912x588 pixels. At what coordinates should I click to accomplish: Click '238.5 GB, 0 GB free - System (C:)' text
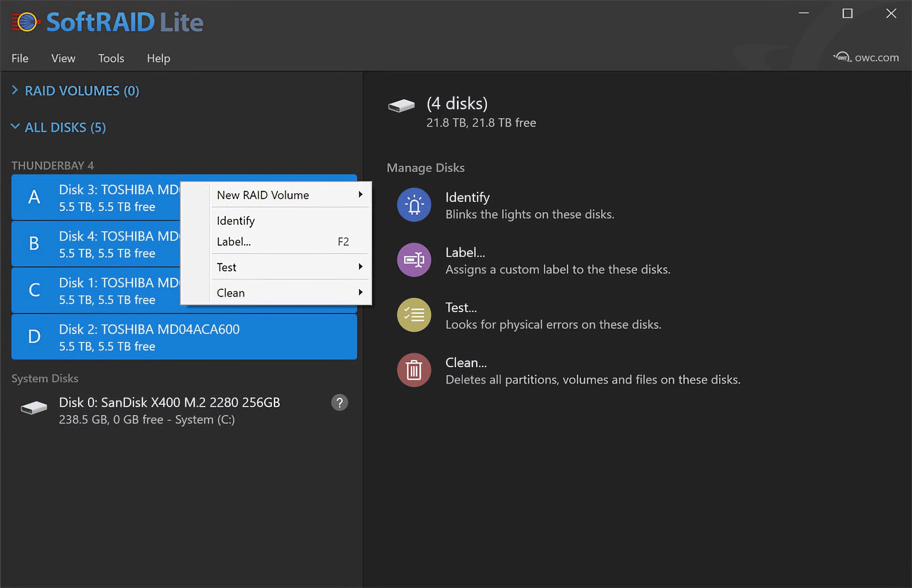[147, 420]
